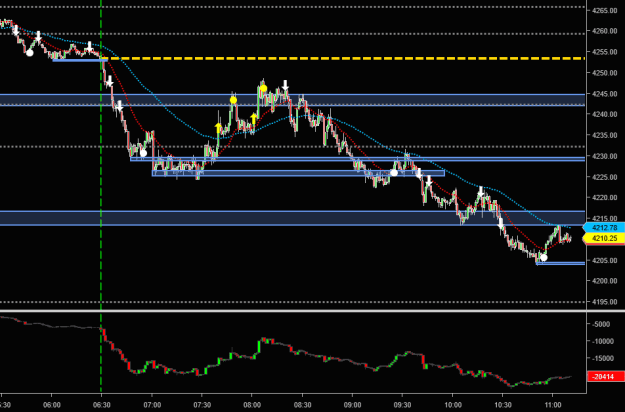
Task: Click the 4260.00 price axis label
Action: pos(604,31)
